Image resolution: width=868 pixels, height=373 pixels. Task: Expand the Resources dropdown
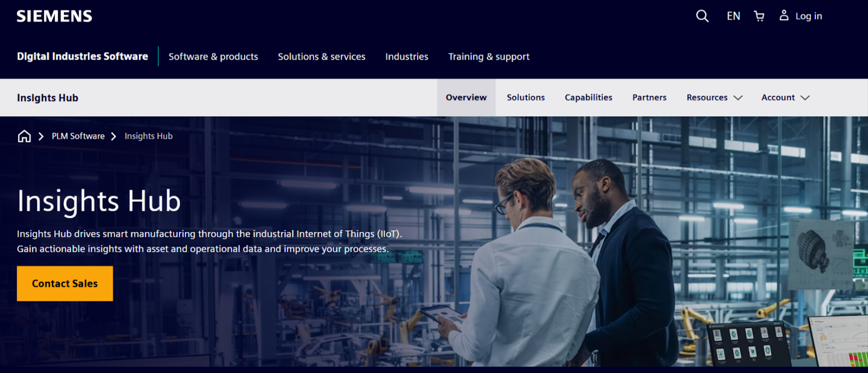(714, 98)
